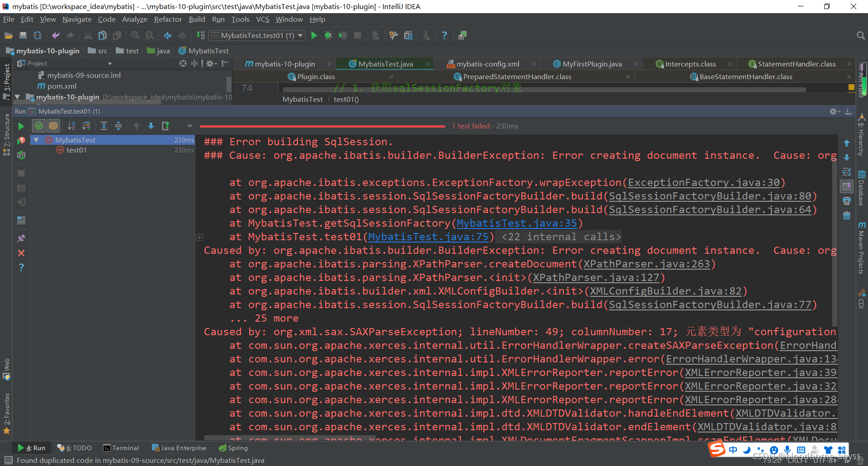Select test01 in the test results tree
Viewport: 868px width, 466px height.
click(78, 150)
